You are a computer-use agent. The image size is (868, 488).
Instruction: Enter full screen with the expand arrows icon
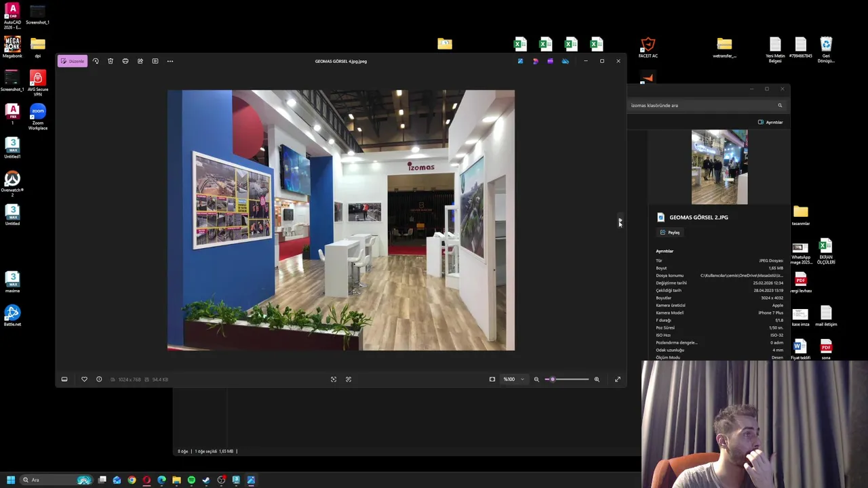[618, 380]
